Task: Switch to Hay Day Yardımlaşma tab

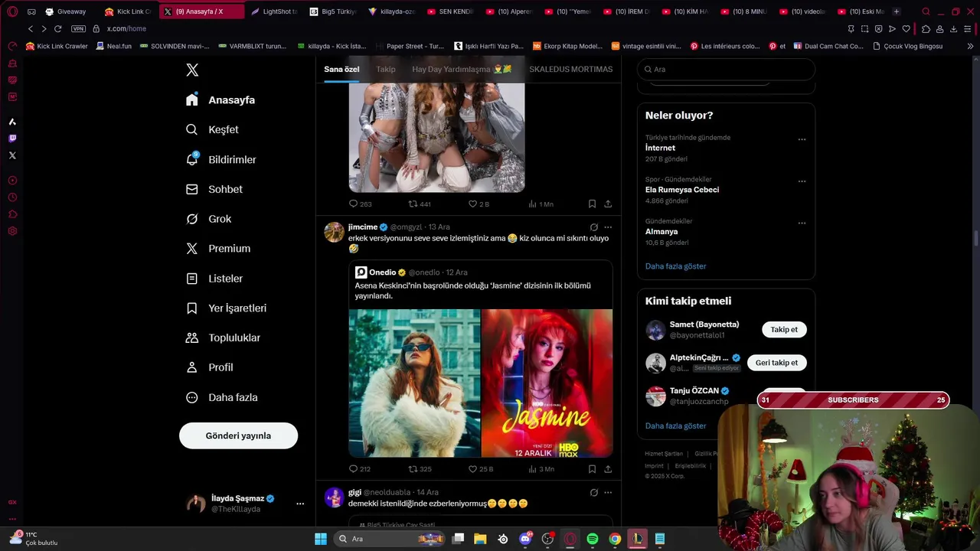Action: [x=462, y=69]
